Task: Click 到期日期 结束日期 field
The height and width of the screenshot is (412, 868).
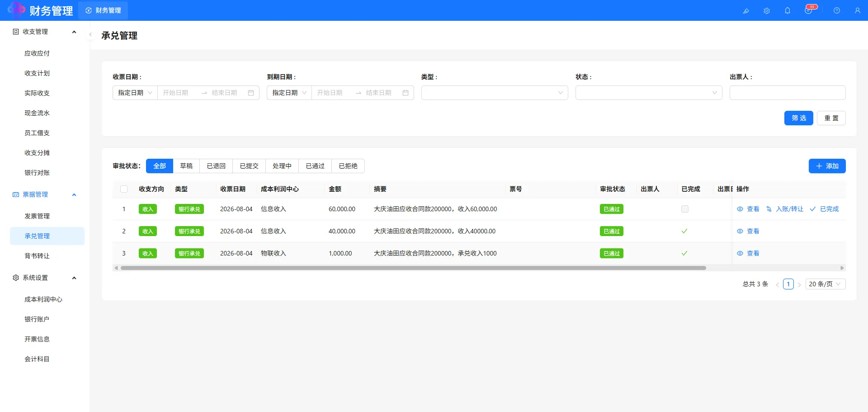Action: 381,93
